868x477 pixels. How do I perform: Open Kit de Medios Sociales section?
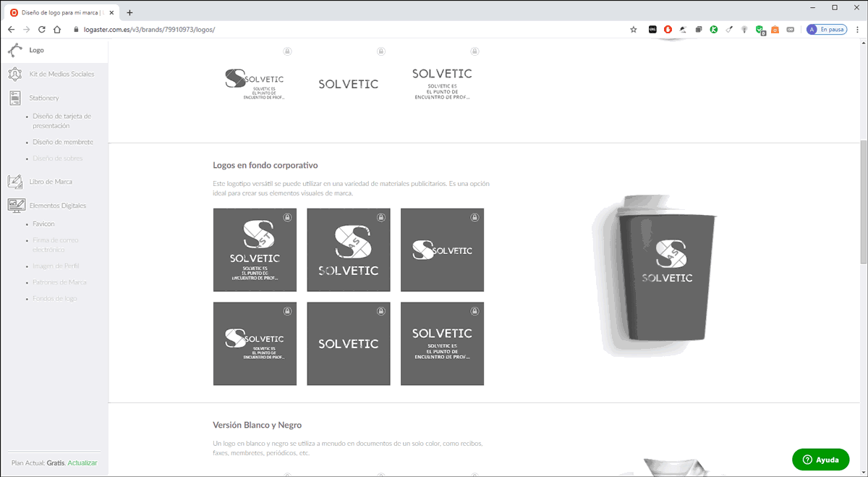[61, 74]
